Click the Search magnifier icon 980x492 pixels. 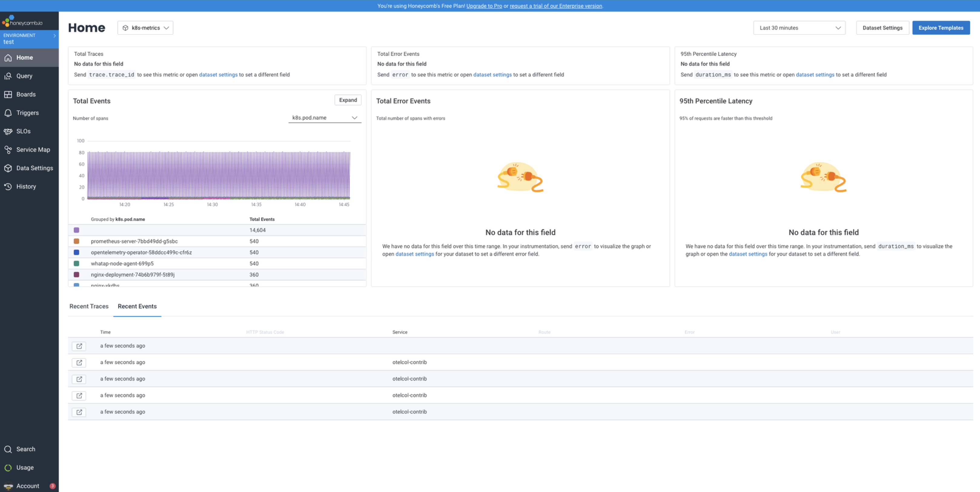click(8, 449)
